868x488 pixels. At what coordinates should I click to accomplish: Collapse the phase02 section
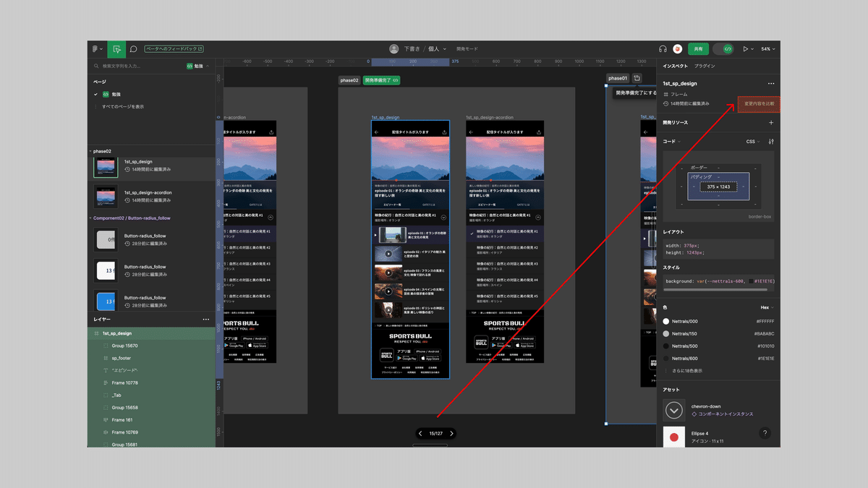[90, 151]
